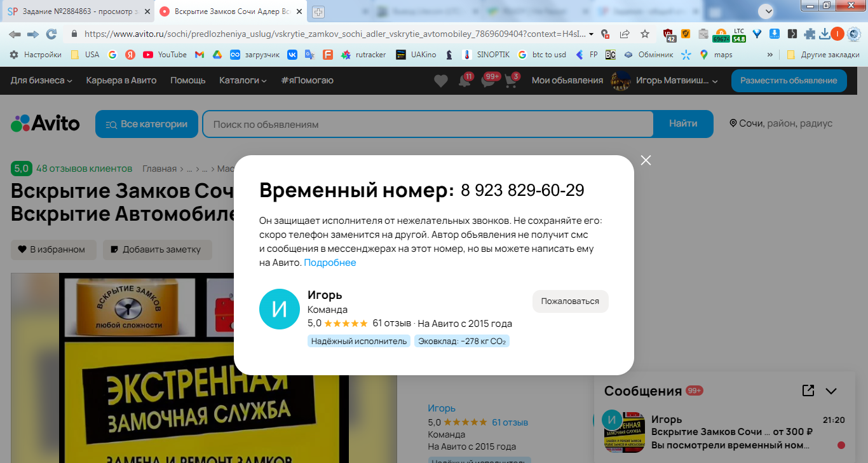Screen dimensions: 868x463
Task: Open 48 отзывов клиентов link
Action: coord(85,169)
